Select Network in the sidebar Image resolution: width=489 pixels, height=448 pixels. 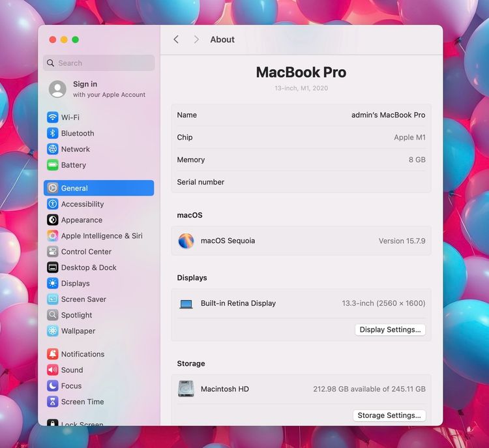click(99, 149)
